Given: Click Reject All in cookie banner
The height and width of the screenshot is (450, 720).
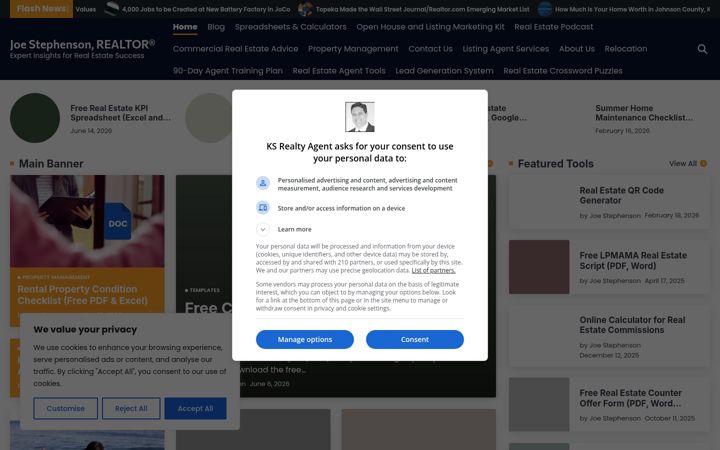Looking at the screenshot, I should 131,408.
